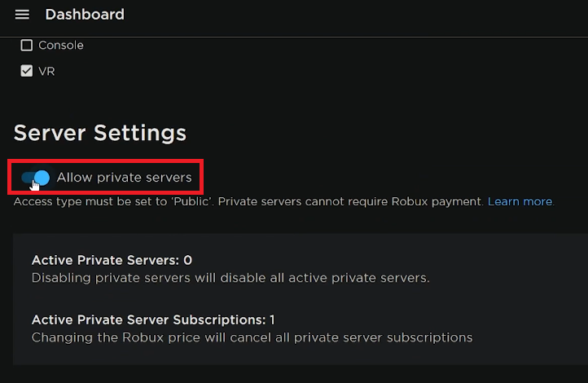Click the 'Changing the Robux price' warning text
This screenshot has height=383, width=588.
pos(252,337)
